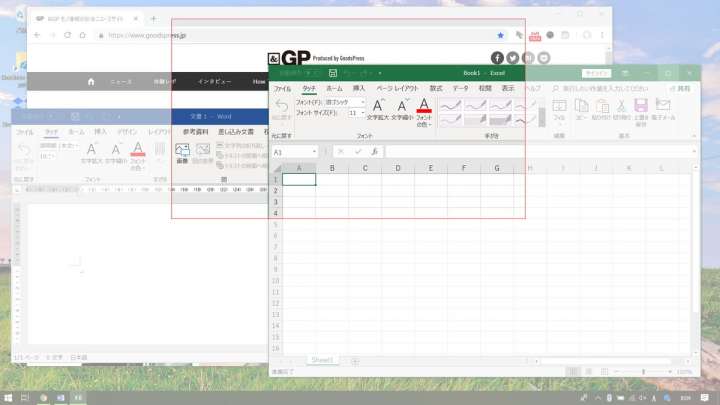
Task: Click the confirm checkmark in Excel's formula bar
Action: 358,152
